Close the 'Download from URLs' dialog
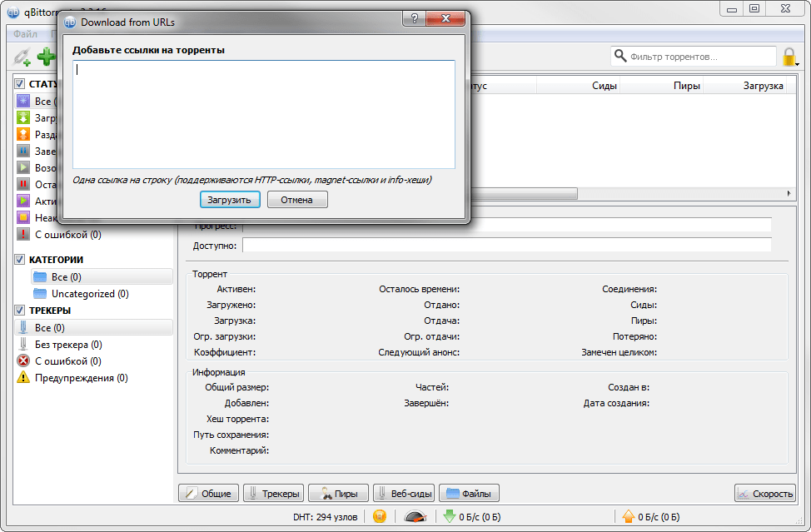The width and height of the screenshot is (811, 532). (445, 19)
